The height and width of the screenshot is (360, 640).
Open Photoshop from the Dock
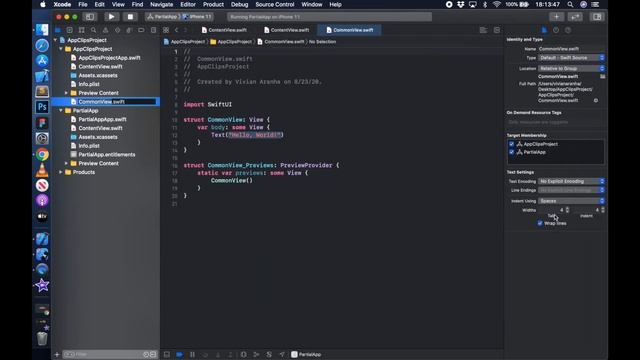(x=42, y=107)
